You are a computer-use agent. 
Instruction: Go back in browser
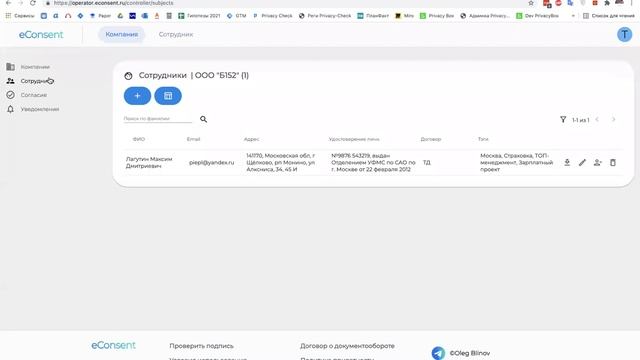pos(8,3)
